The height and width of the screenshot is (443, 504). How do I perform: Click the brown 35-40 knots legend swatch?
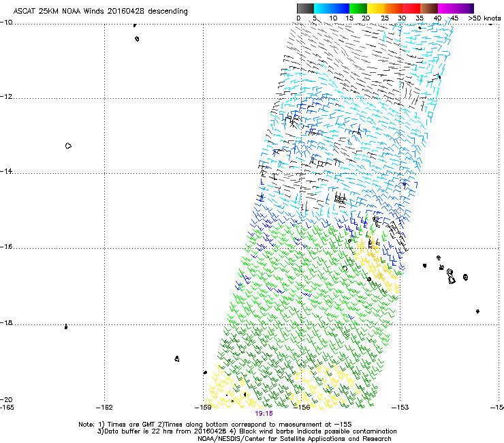tap(429, 8)
